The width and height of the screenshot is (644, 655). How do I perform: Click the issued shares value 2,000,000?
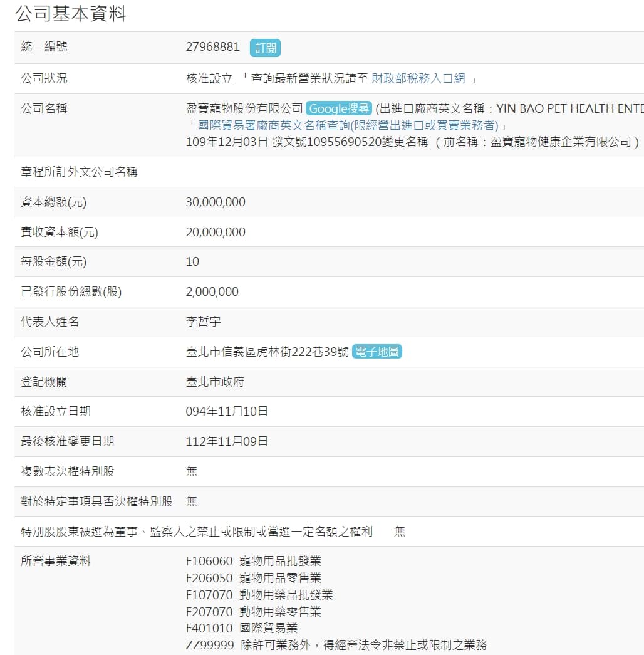pos(212,291)
